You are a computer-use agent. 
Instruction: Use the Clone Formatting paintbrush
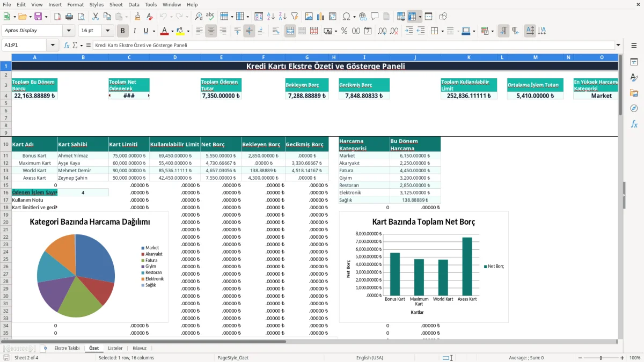click(x=137, y=17)
